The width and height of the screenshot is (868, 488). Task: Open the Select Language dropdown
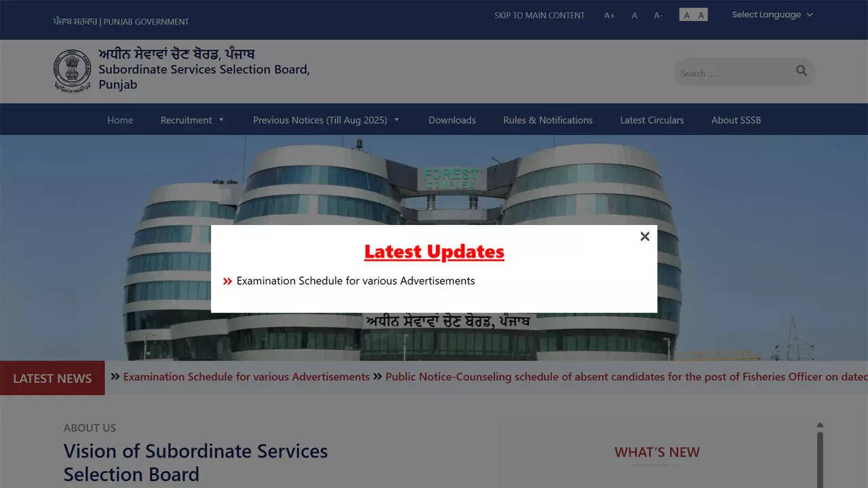[772, 15]
